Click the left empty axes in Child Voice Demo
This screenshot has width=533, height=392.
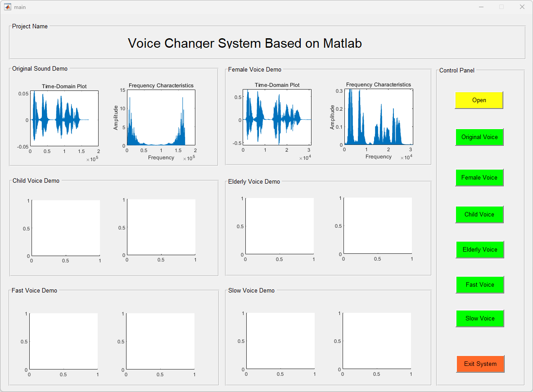coord(66,228)
